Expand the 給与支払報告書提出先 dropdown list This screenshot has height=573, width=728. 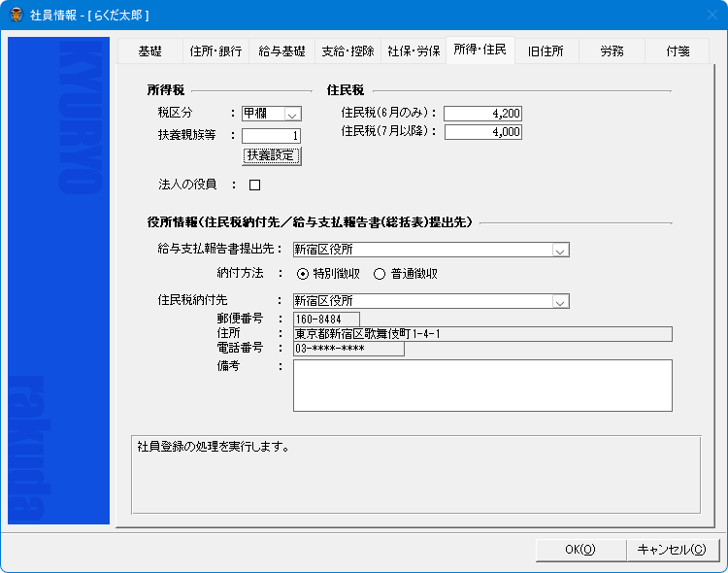[x=559, y=250]
